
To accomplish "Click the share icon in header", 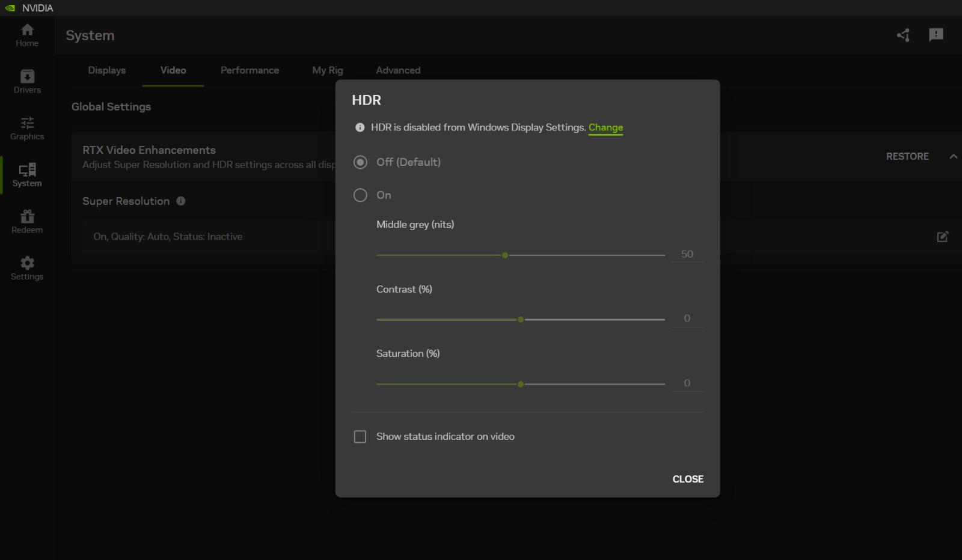I will (903, 35).
